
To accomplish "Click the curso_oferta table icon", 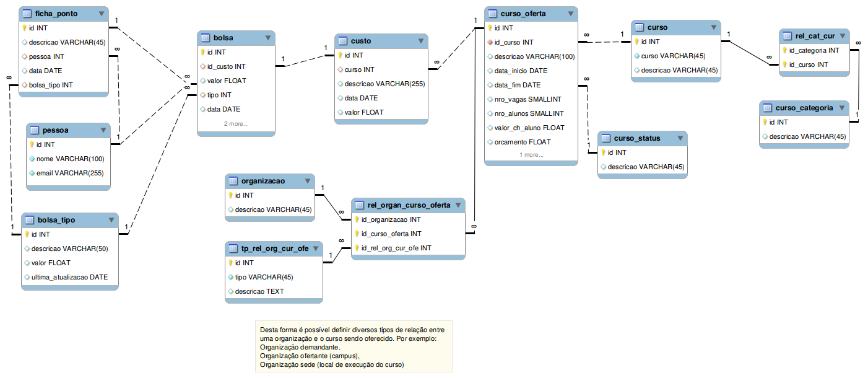I will click(492, 14).
